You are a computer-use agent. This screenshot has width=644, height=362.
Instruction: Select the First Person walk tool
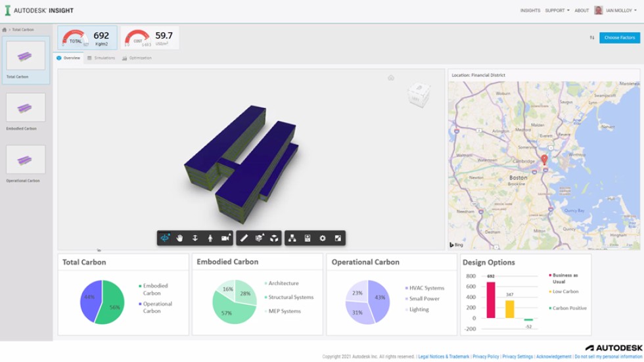tap(210, 238)
